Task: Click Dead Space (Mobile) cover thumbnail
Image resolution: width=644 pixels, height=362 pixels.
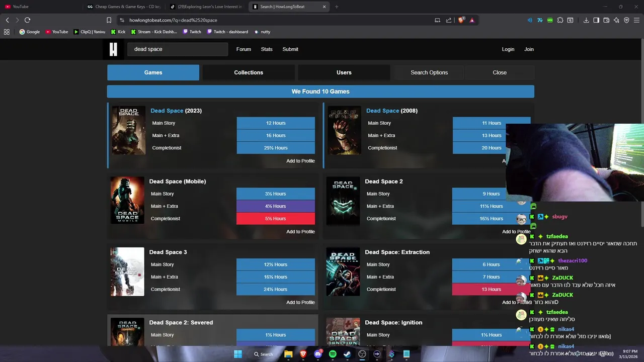Action: click(127, 200)
